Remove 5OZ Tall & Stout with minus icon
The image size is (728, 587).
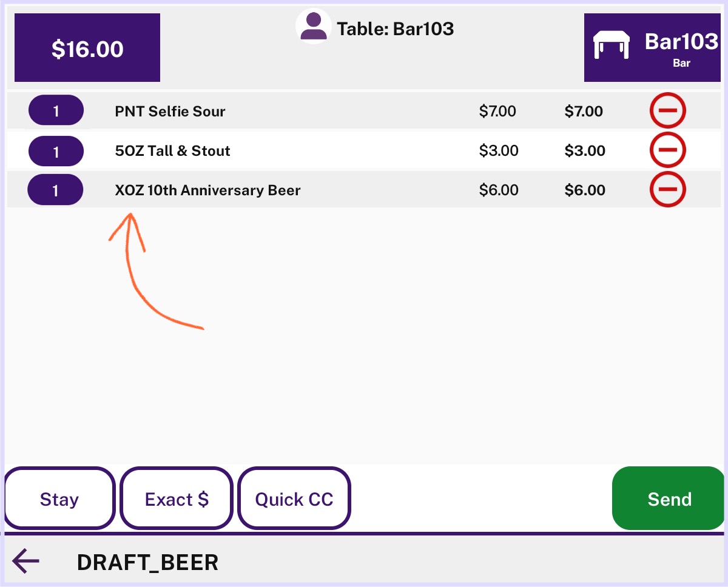[x=667, y=149]
